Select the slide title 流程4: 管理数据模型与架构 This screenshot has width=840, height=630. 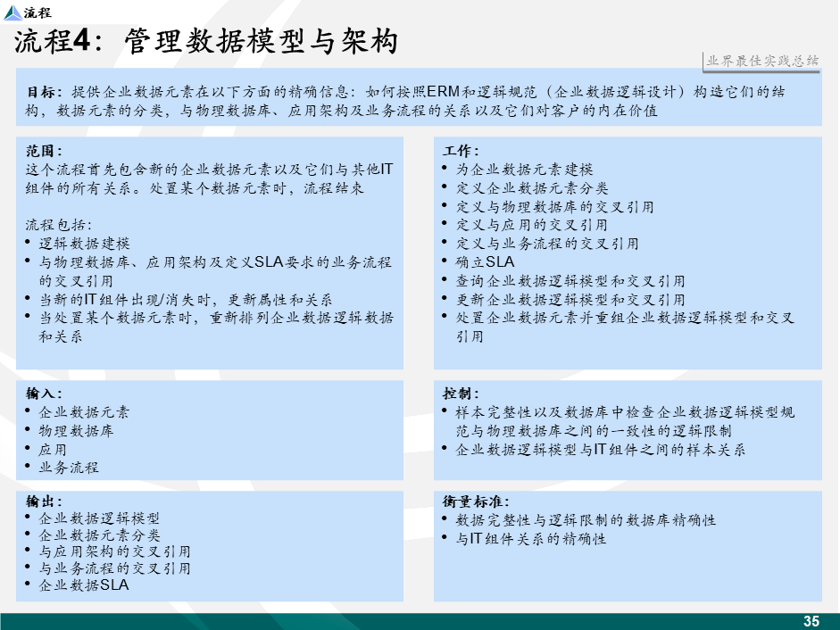tap(206, 41)
